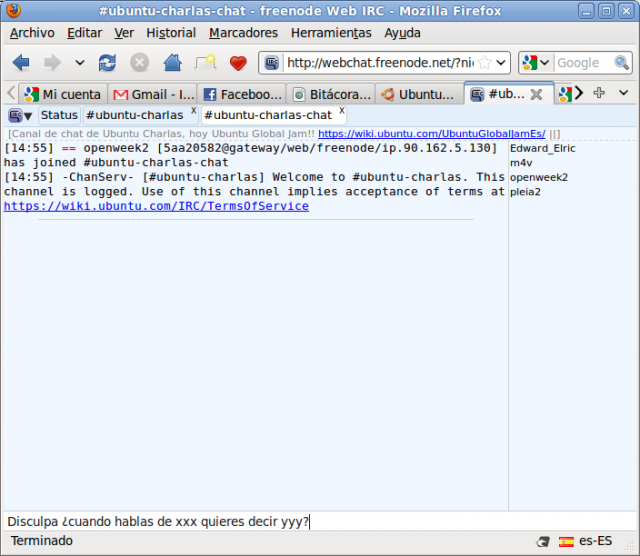Open the Ayuda menu

[402, 33]
